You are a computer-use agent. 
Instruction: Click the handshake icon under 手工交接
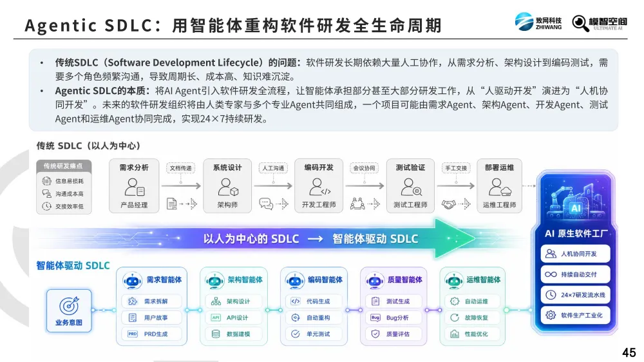click(x=448, y=204)
